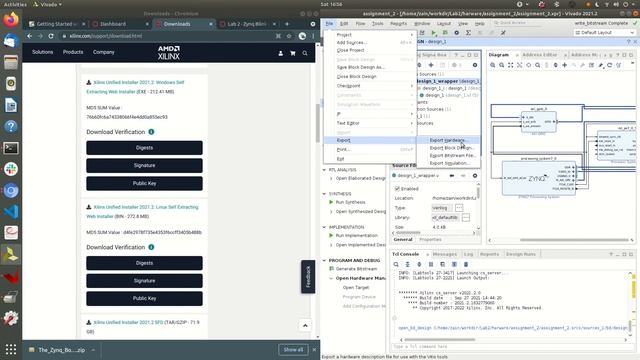Open Settings gear in Vivado main toolbar
Viewport: 640px width, 360px height.
tap(457, 33)
